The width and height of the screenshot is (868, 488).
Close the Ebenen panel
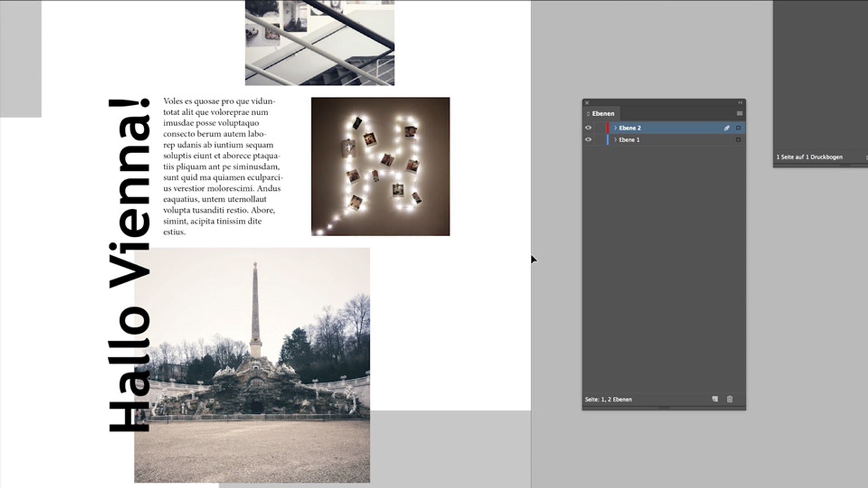587,103
